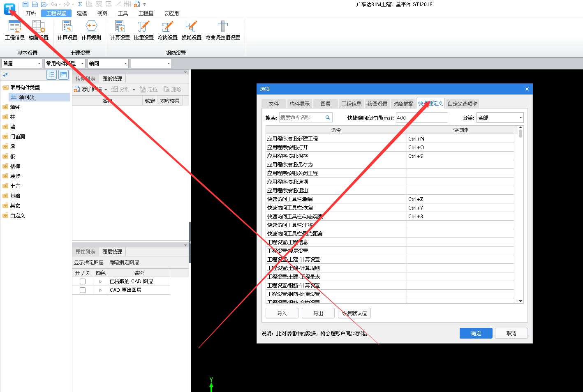Open 绘图设置 tab in options dialog
The height and width of the screenshot is (392, 583).
377,104
